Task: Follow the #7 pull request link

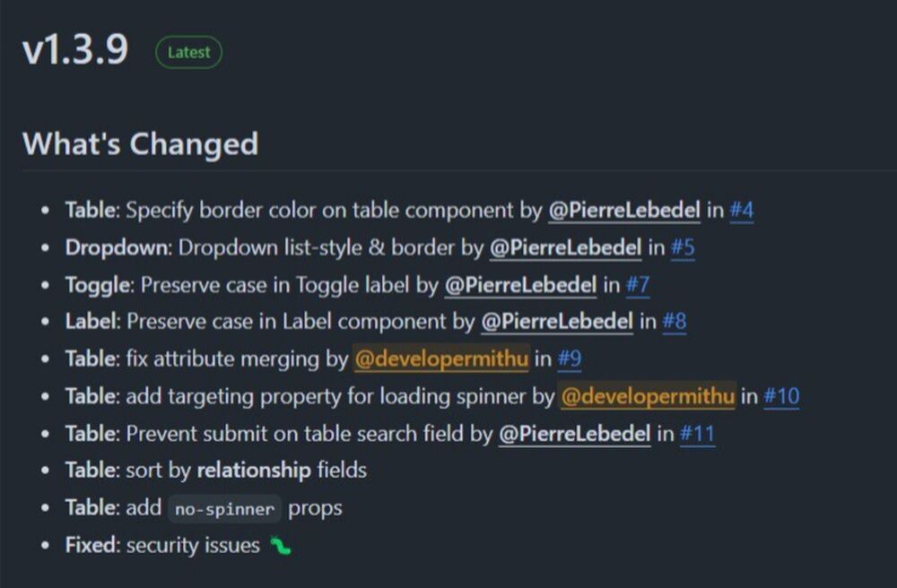Action: coord(638,285)
